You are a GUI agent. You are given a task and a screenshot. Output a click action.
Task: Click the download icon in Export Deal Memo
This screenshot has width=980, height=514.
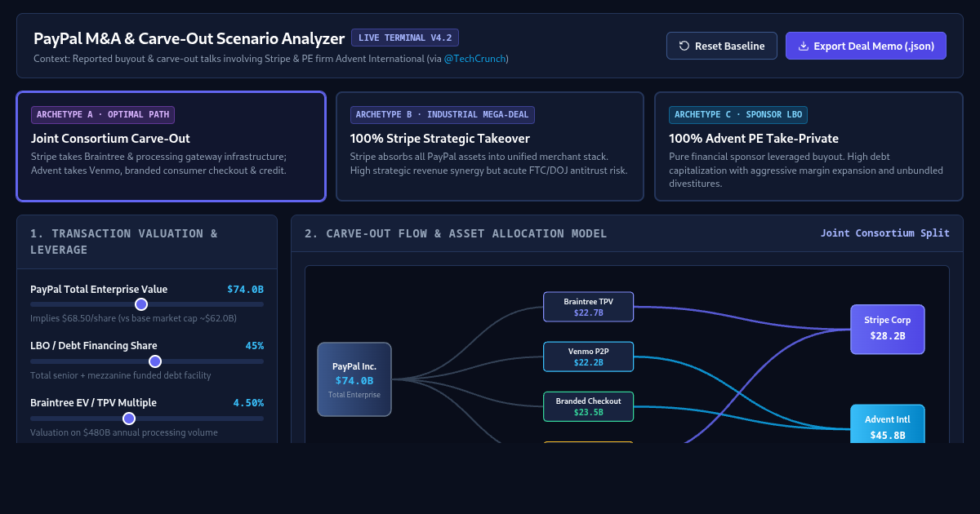804,46
